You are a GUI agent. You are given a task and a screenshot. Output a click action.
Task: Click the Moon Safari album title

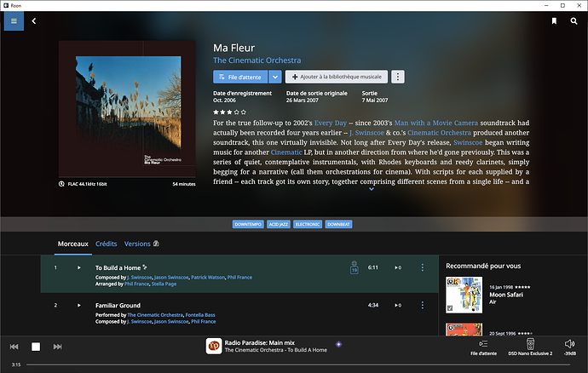pos(506,295)
